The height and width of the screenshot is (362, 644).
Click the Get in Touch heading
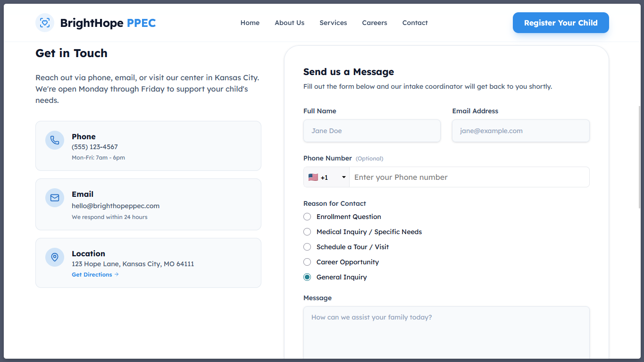(x=72, y=53)
